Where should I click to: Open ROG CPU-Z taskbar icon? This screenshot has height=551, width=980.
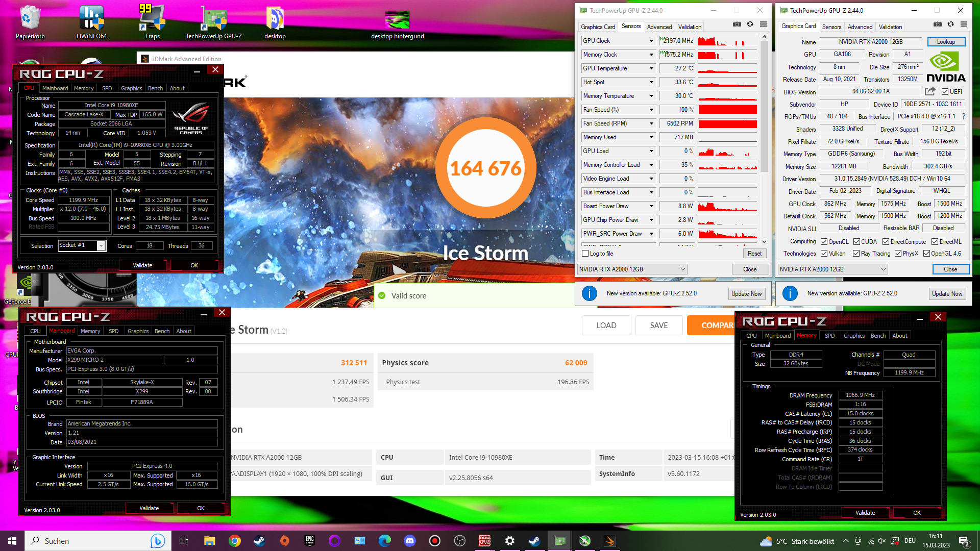pos(484,541)
